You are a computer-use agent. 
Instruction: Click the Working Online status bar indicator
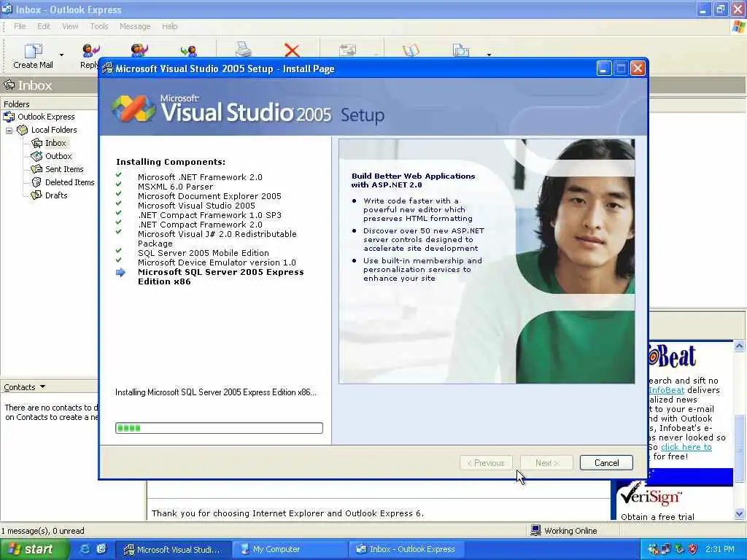point(564,531)
